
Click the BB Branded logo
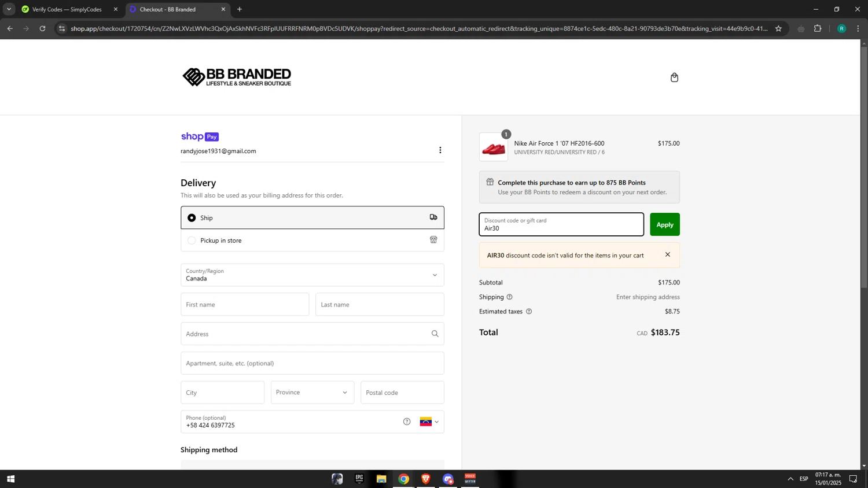point(237,77)
